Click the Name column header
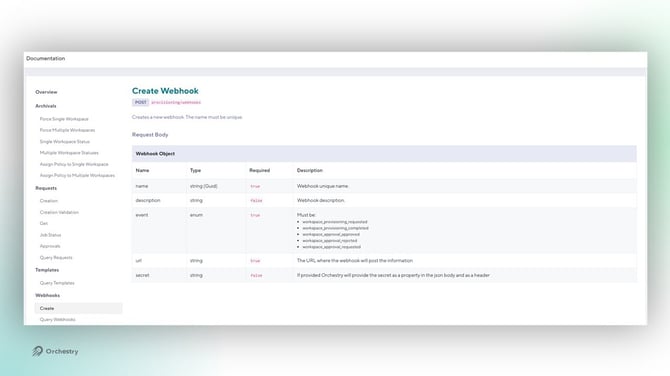Image resolution: width=670 pixels, height=376 pixels. pyautogui.click(x=142, y=170)
